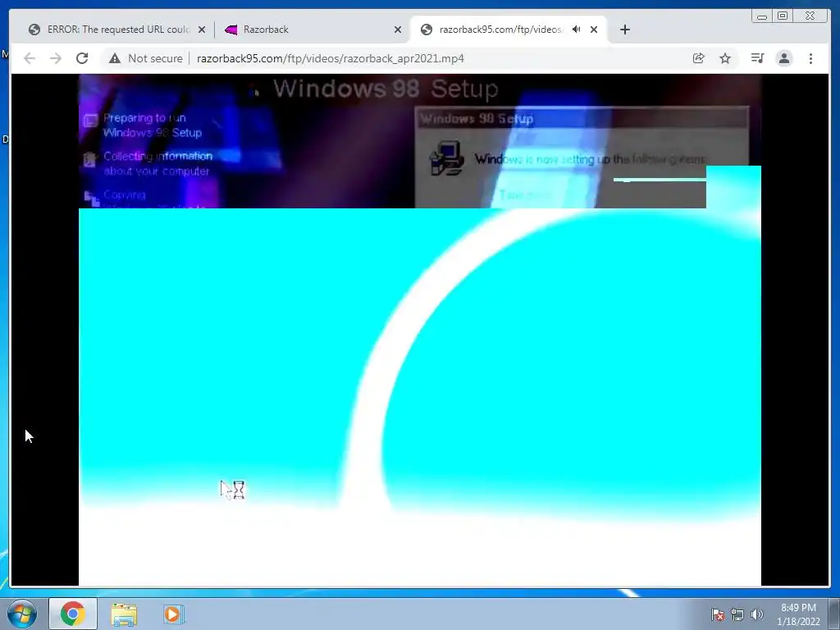Open Chrome's three-dot menu
The height and width of the screenshot is (630, 840).
coord(811,58)
